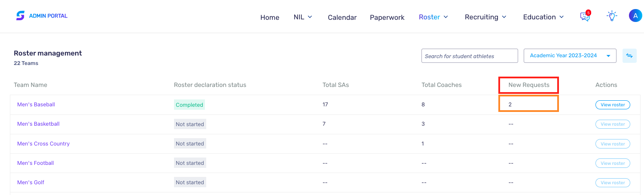Click the Total SAs column header

point(336,85)
